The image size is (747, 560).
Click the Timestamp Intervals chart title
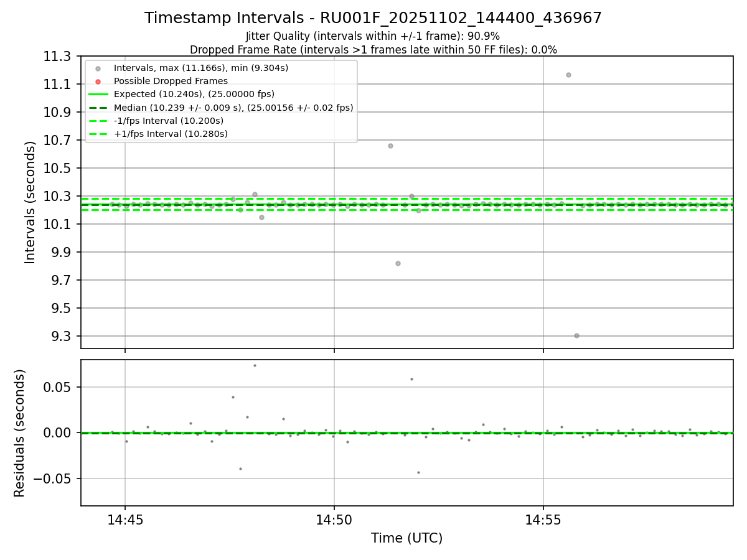point(373,18)
